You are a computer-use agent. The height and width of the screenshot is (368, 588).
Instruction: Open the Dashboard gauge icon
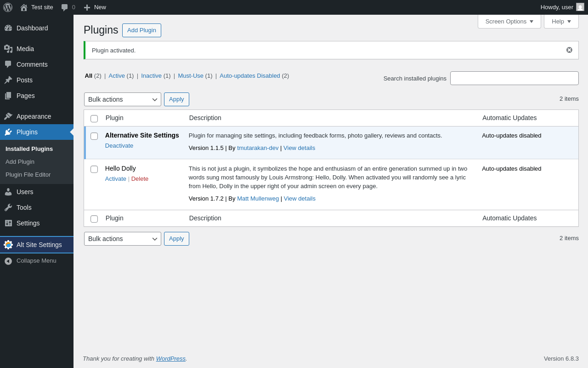coord(8,28)
